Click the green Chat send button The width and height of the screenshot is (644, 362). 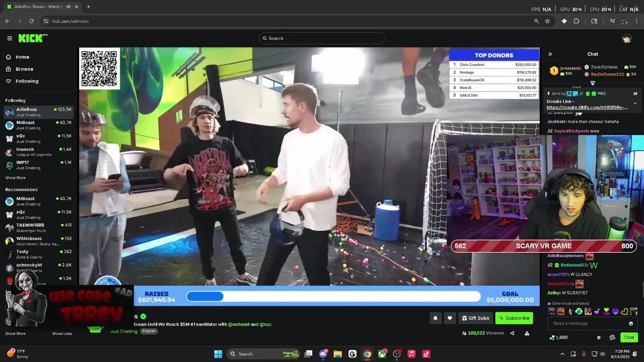click(x=629, y=337)
